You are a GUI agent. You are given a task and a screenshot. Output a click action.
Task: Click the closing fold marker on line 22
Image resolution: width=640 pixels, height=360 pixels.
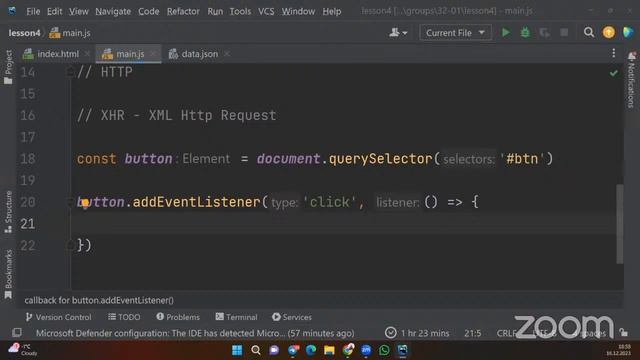70,245
